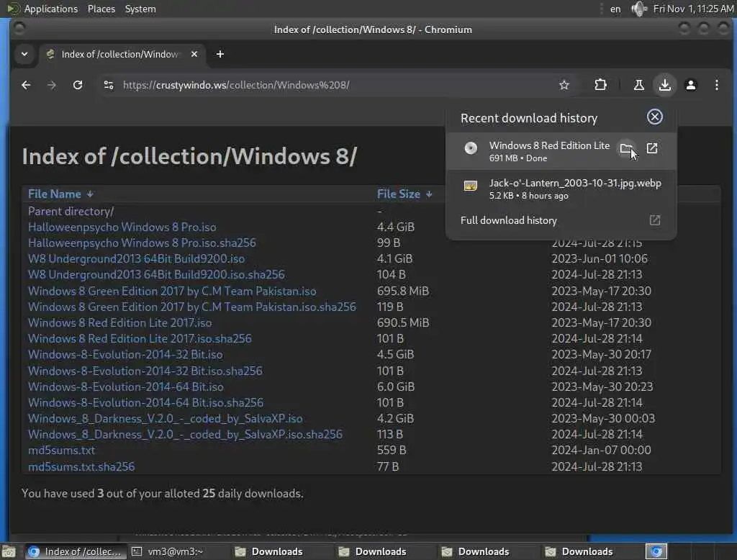Download Windows_8_Darkness_V.2.0 SalvaXP.iso
737x560 pixels.
pyautogui.click(x=166, y=419)
